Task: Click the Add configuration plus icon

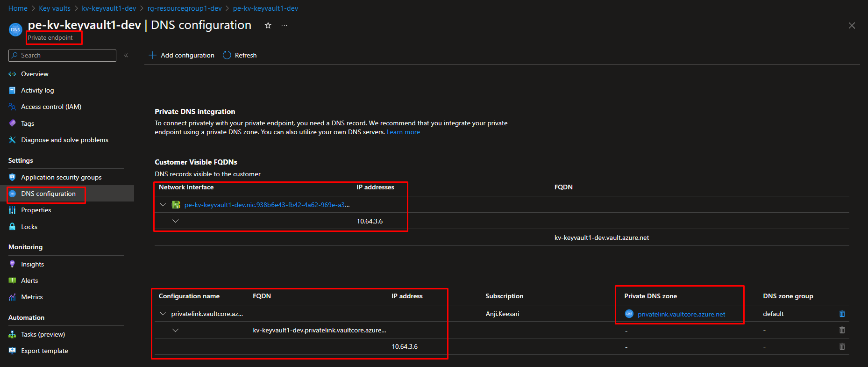Action: [152, 55]
